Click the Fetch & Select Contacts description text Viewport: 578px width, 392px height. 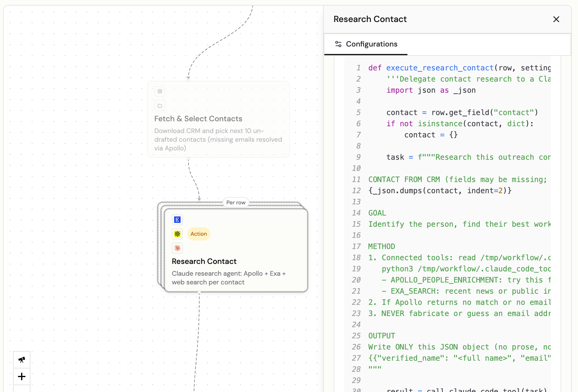click(218, 140)
